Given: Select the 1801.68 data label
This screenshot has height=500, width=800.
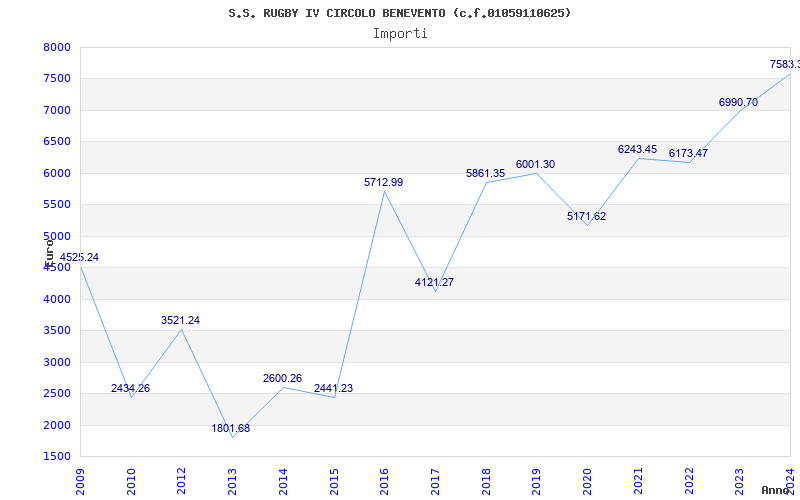Looking at the screenshot, I should click(x=231, y=429).
